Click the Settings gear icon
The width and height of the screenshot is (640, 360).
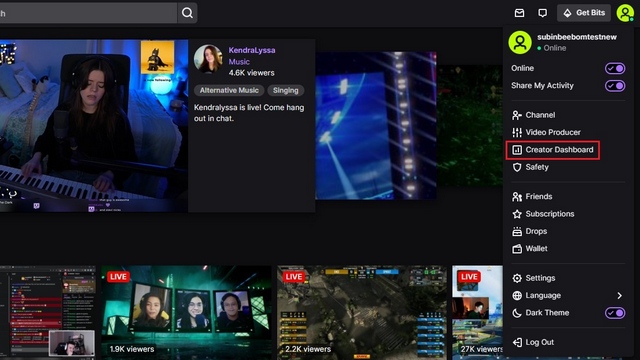point(517,278)
